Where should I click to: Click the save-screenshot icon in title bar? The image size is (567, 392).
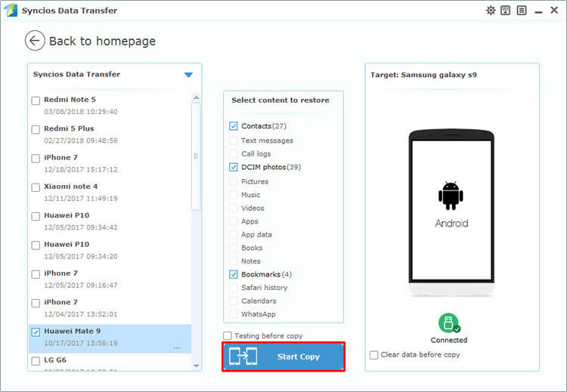pos(506,11)
